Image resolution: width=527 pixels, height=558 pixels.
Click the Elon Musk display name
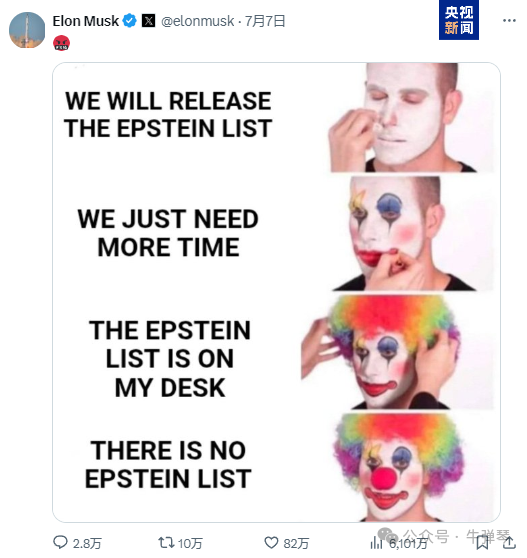86,21
